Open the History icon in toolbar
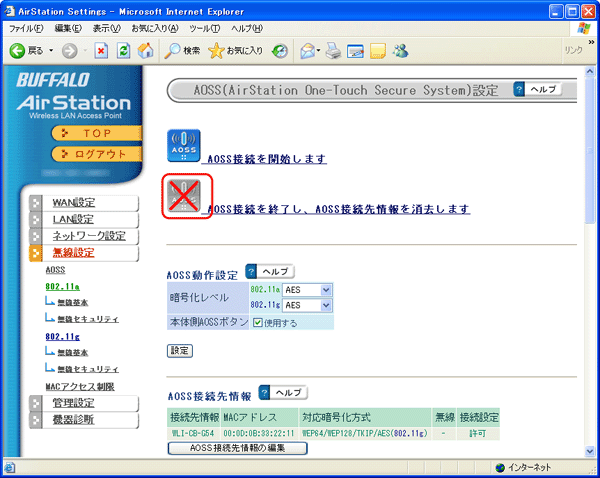Screen dimensions: 600x478 click(x=280, y=51)
